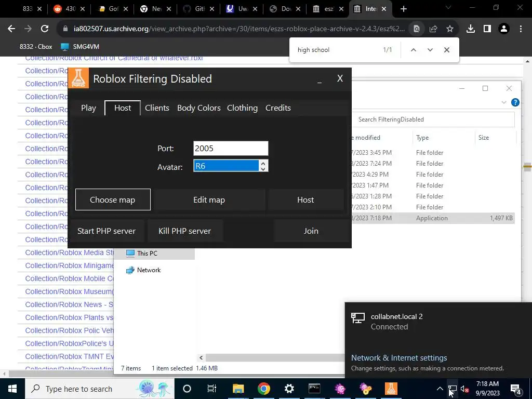Switch to the Clothing tab
Image resolution: width=532 pixels, height=399 pixels.
(x=242, y=108)
